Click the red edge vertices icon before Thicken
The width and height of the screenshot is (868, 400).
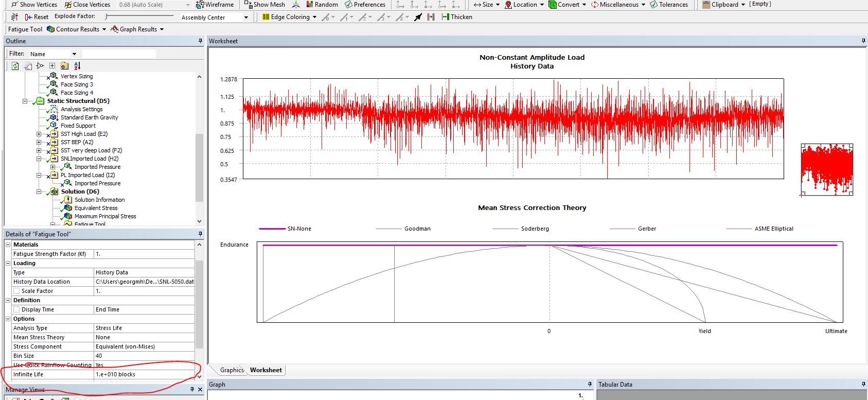click(431, 17)
